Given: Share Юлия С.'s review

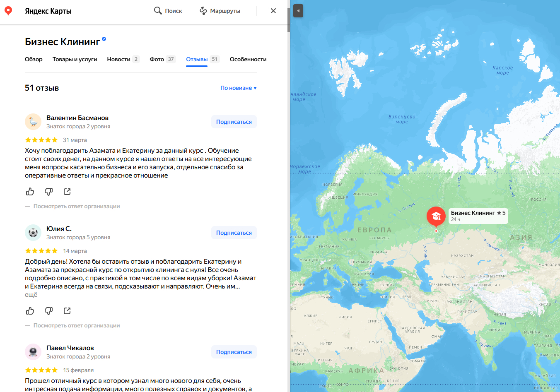Looking at the screenshot, I should (x=67, y=311).
